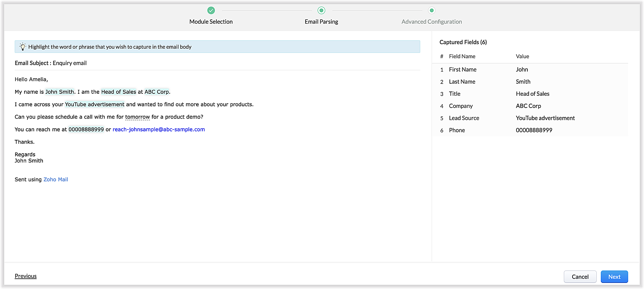Select the Module Selection step label
The width and height of the screenshot is (644, 289).
click(x=211, y=22)
